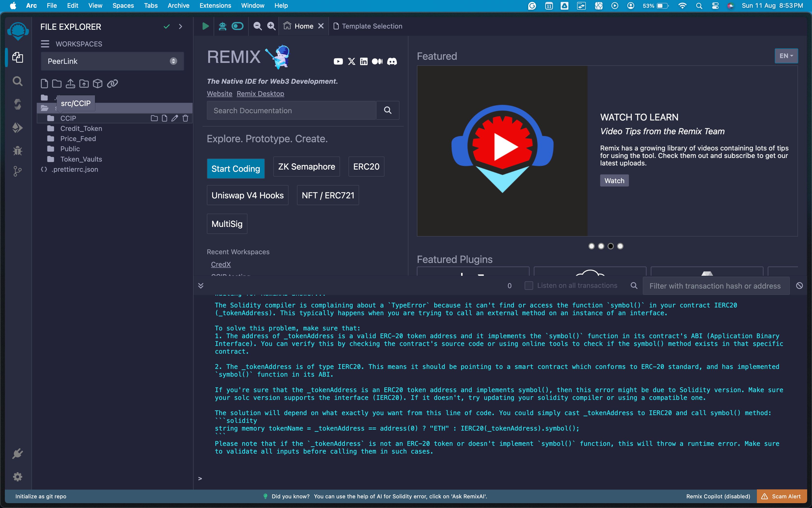This screenshot has height=508, width=812.
Task: Clear the terminal with the ban icon
Action: pyautogui.click(x=799, y=286)
